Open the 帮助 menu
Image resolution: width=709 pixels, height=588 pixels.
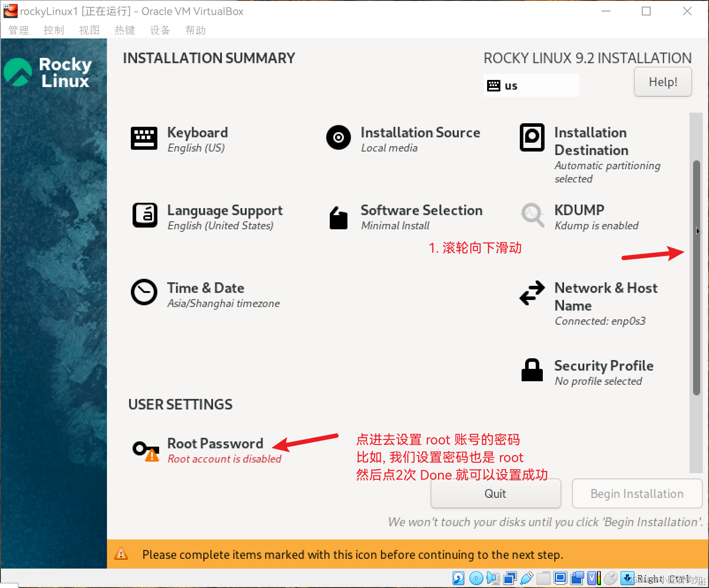click(x=195, y=30)
